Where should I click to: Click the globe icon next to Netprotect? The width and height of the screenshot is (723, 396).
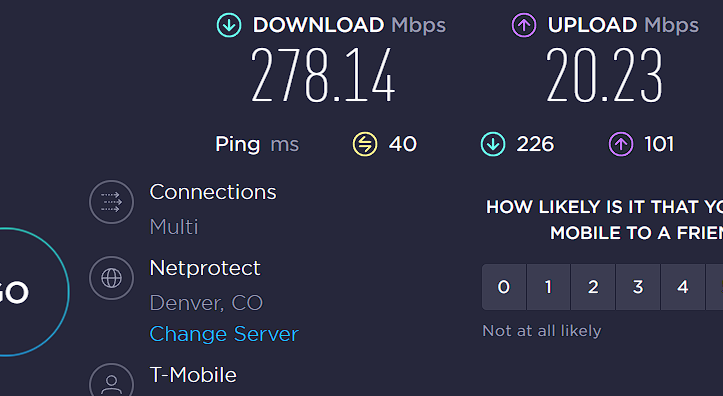click(112, 278)
